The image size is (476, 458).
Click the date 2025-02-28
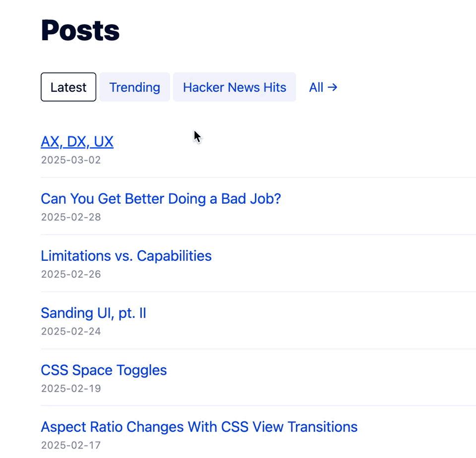tap(71, 217)
